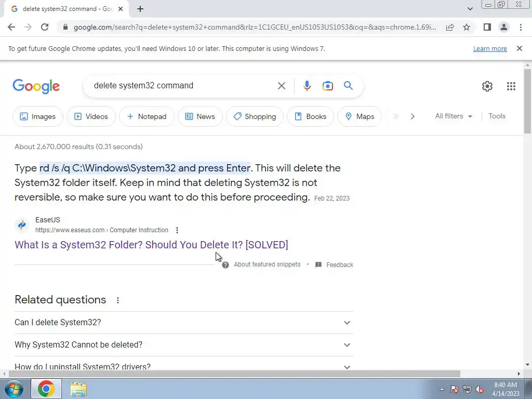This screenshot has width=532, height=399.
Task: Open Windows Explorer from the taskbar
Action: (x=78, y=389)
